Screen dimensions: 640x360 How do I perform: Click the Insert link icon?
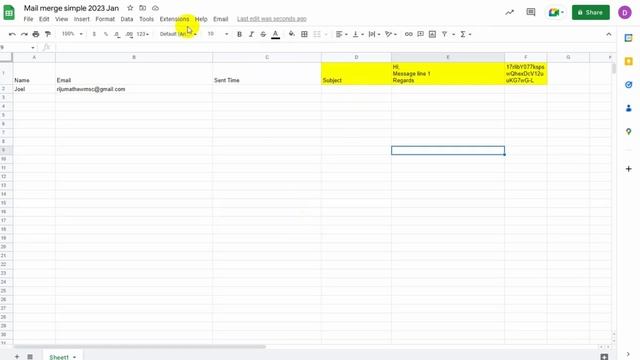409,34
